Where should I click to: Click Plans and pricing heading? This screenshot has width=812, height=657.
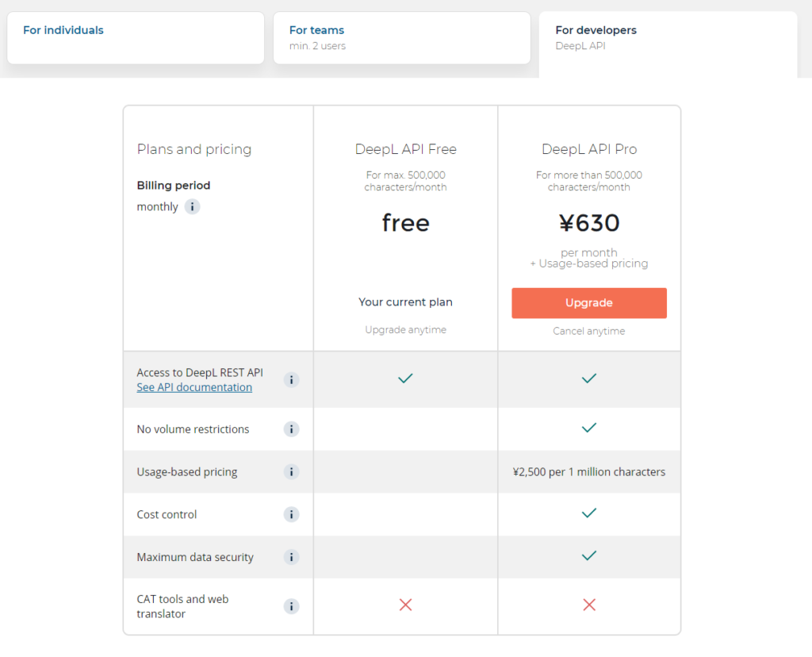click(194, 149)
